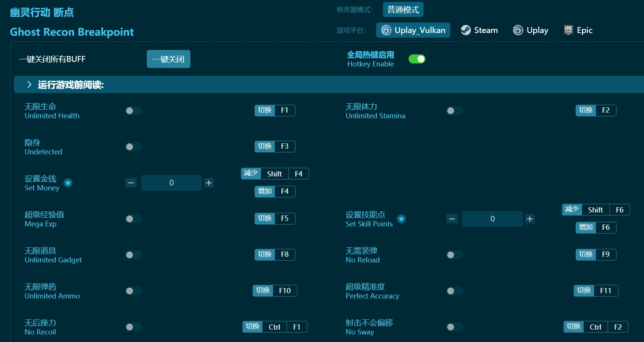Click Set Money 减少 Shift F4 hotkey
This screenshot has width=644, height=342.
point(275,173)
